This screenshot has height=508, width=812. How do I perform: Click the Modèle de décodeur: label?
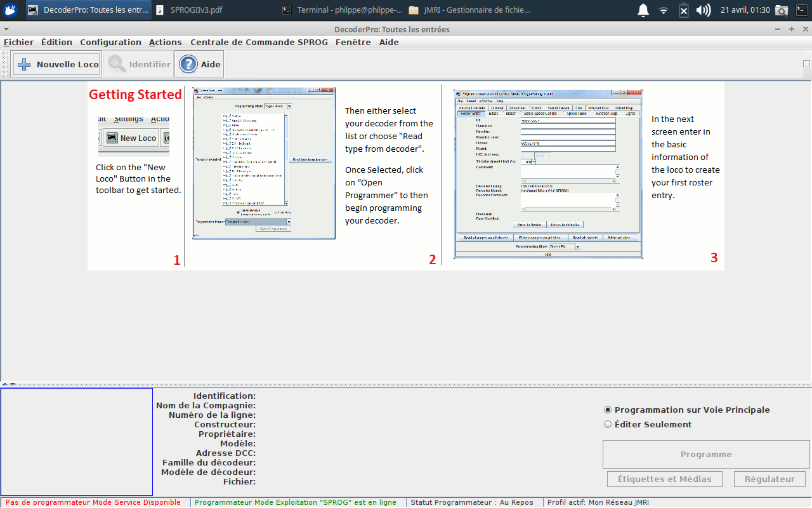click(208, 472)
